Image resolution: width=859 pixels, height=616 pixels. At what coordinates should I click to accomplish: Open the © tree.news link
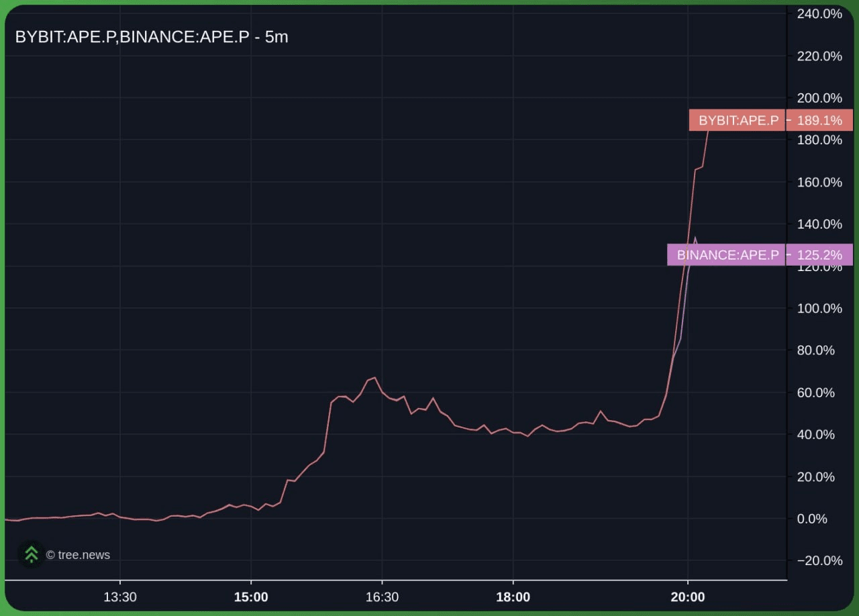tap(77, 554)
